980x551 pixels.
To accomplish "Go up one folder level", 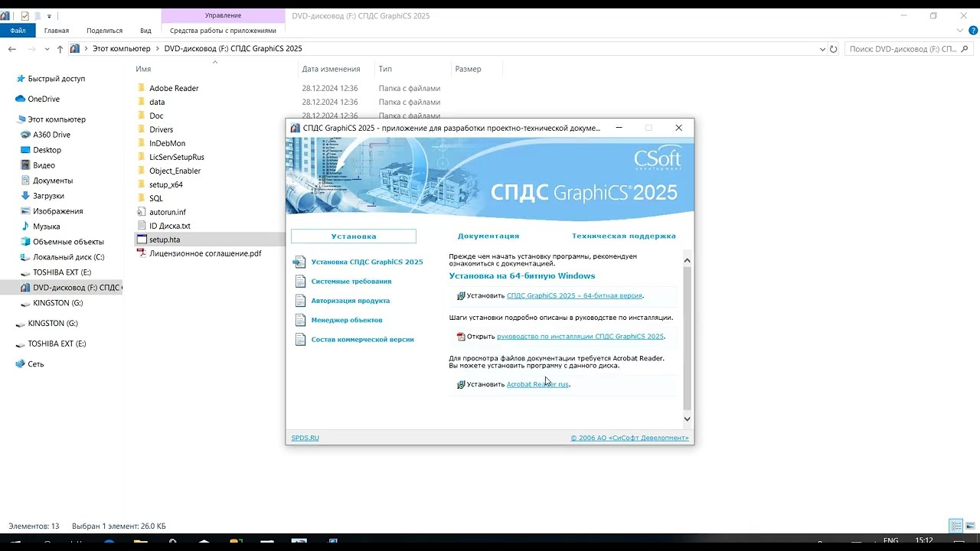I will [x=60, y=49].
